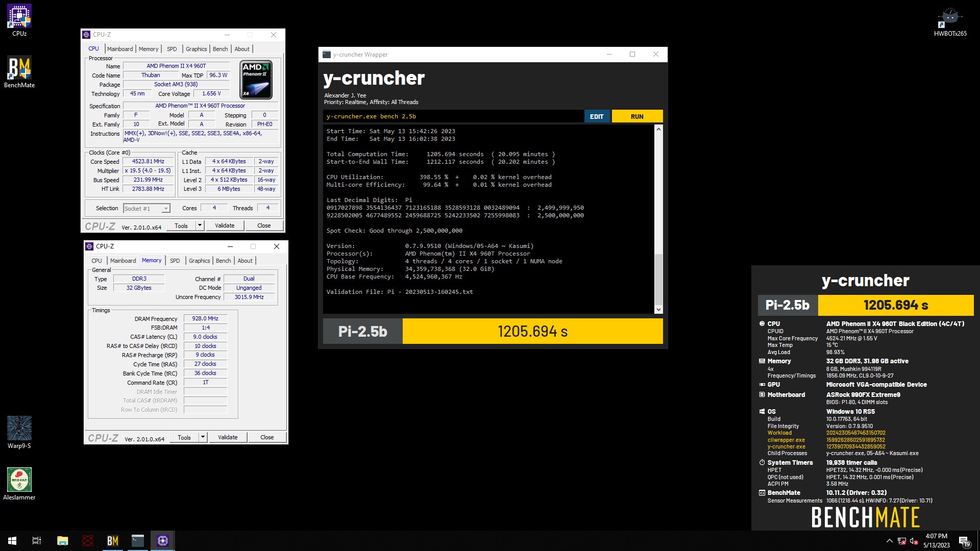
Task: Open the About tab in top CPU-Z
Action: 242,49
